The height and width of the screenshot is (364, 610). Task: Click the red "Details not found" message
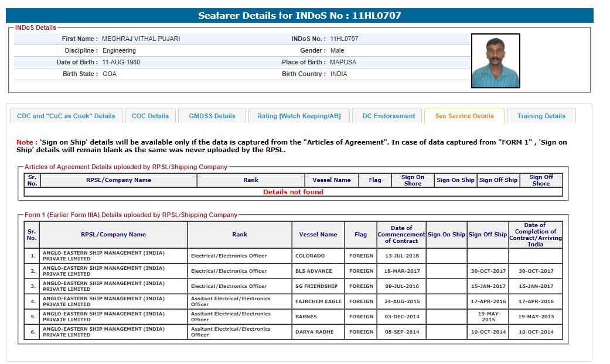(293, 192)
